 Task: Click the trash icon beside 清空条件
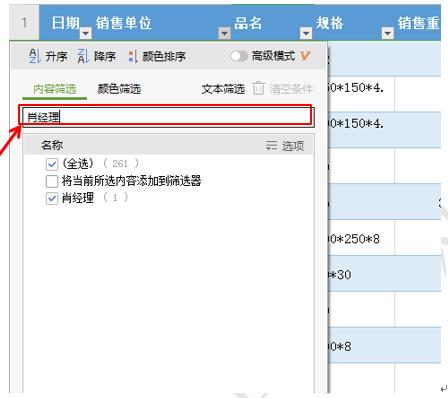coord(258,88)
